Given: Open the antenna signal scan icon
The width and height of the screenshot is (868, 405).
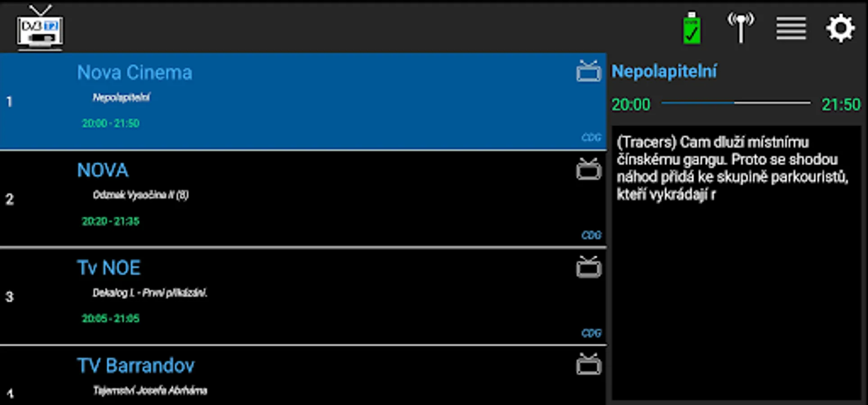Looking at the screenshot, I should coord(741,28).
